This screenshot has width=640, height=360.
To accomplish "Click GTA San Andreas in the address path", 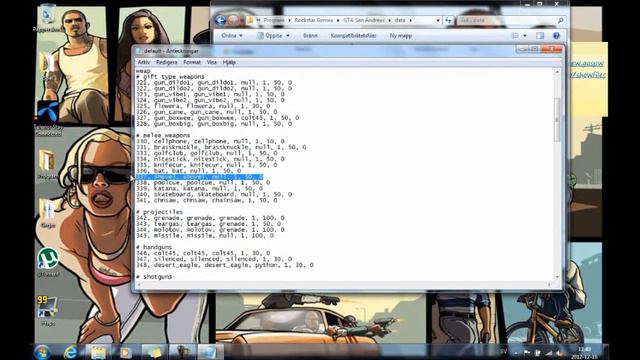I will click(363, 20).
